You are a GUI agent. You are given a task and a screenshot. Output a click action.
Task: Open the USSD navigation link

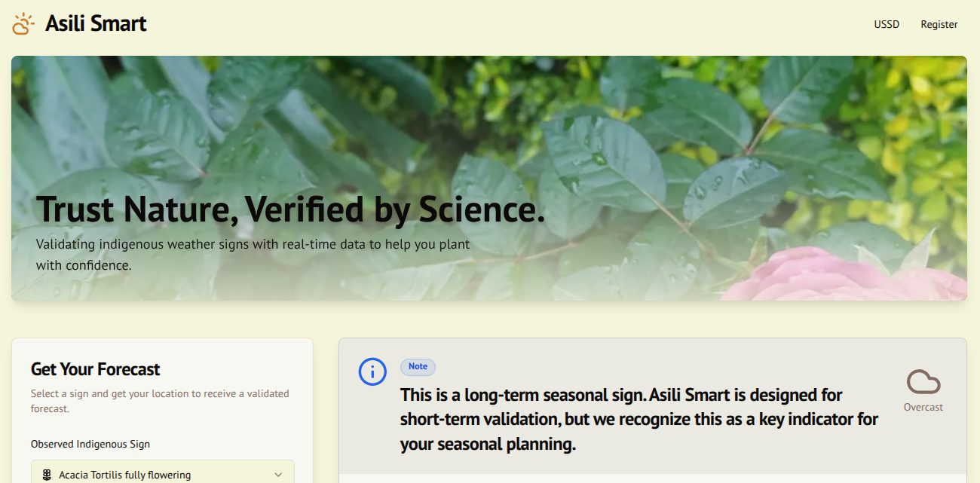pyautogui.click(x=887, y=24)
